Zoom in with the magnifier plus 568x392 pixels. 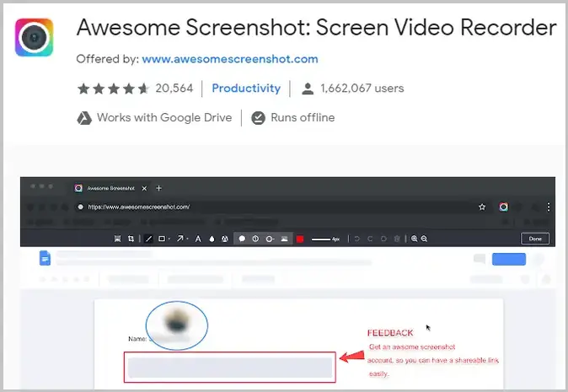(x=414, y=239)
